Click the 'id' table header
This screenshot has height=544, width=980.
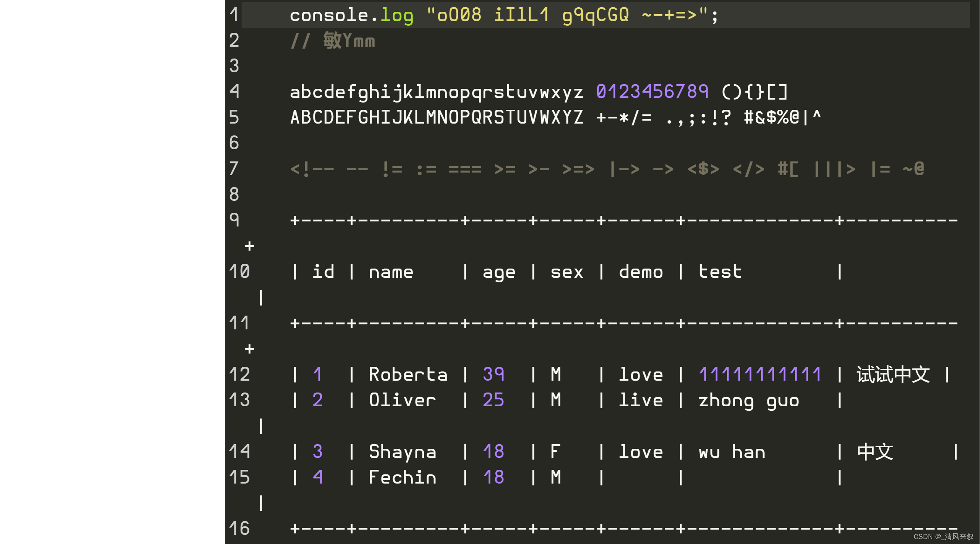pyautogui.click(x=323, y=272)
